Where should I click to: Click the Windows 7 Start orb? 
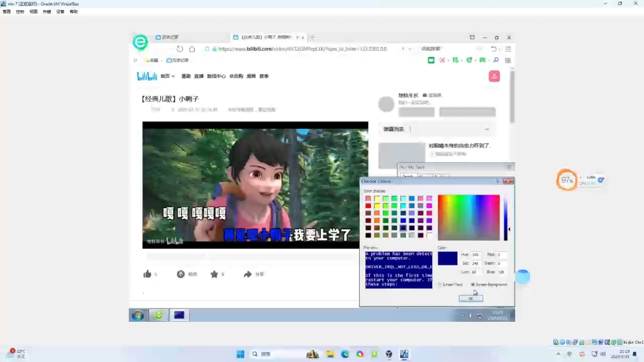click(138, 315)
